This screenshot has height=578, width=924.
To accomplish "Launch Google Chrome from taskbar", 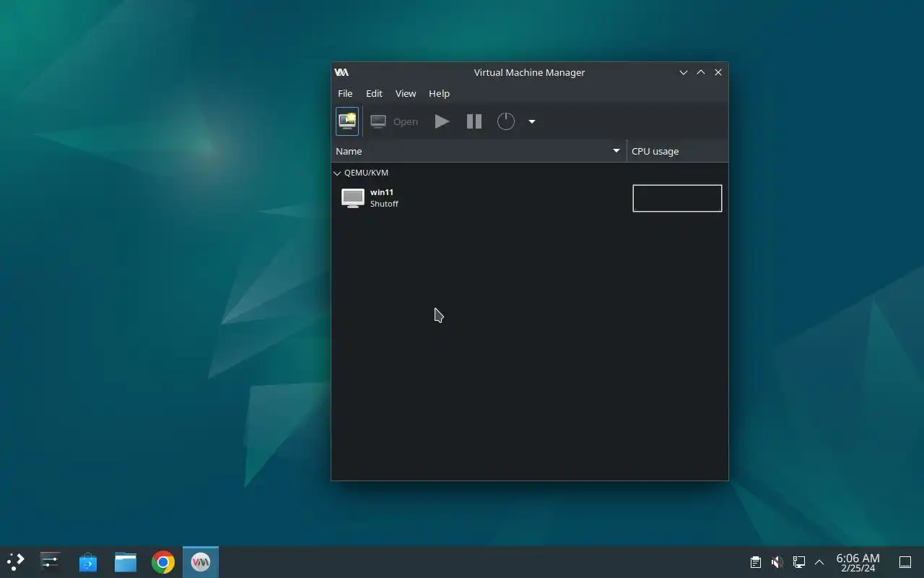I will click(x=163, y=561).
